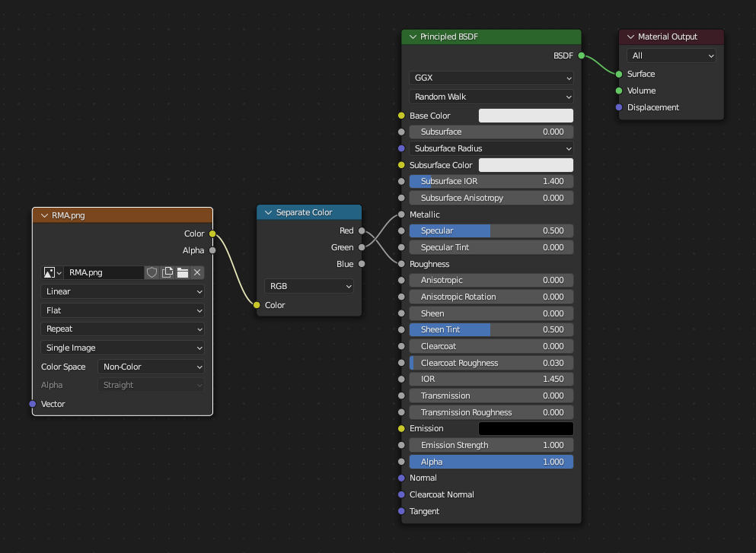Viewport: 756px width, 553px height.
Task: Open the Random Walk subsurface dropdown
Action: [491, 97]
